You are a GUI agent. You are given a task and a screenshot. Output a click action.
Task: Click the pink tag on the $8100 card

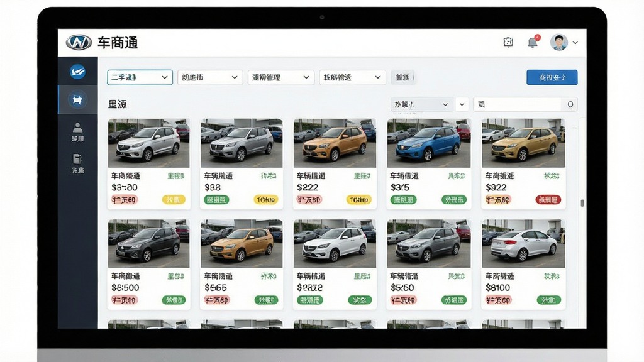click(498, 300)
